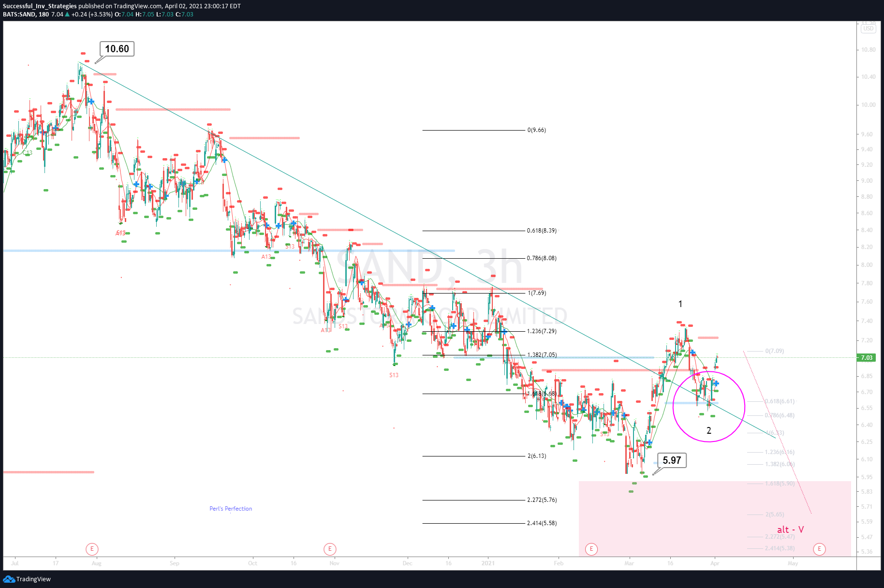Click the 2021 time axis label
This screenshot has height=588, width=884.
(x=488, y=563)
